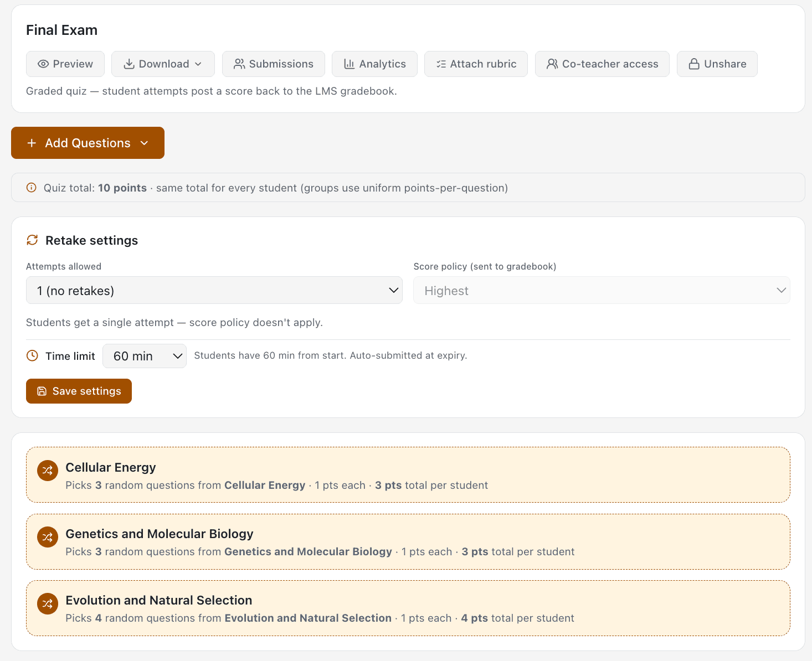Viewport: 812px width, 661px height.
Task: Click the Attempts allowed label
Action: [x=64, y=266]
